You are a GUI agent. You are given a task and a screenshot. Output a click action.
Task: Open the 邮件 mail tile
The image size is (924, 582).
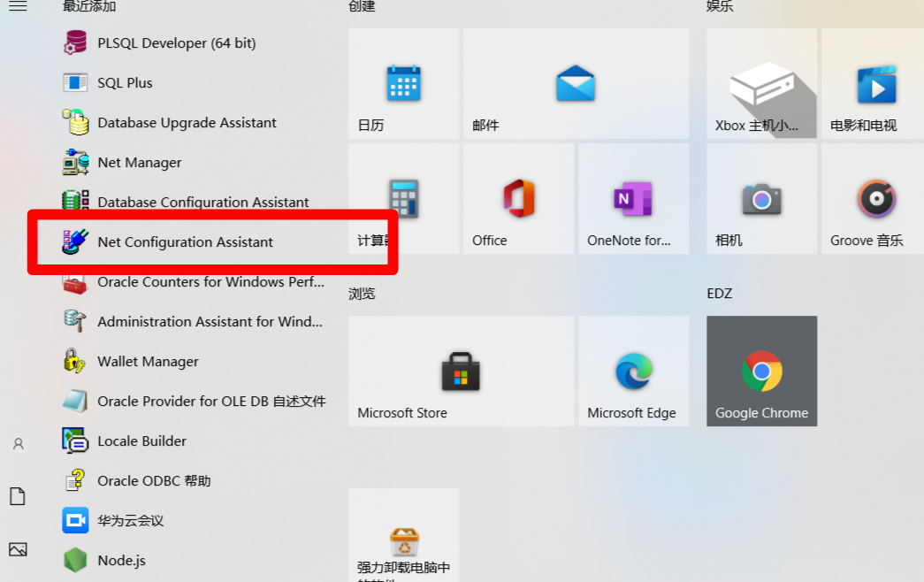pyautogui.click(x=577, y=84)
